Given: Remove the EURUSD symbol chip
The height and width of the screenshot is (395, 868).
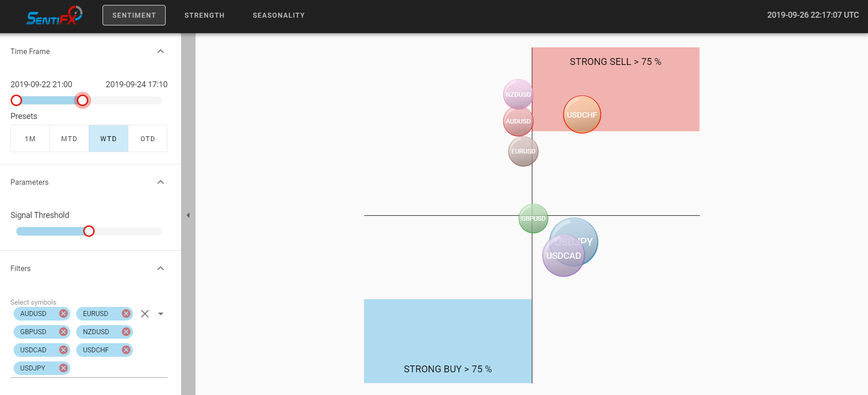Looking at the screenshot, I should [x=126, y=314].
